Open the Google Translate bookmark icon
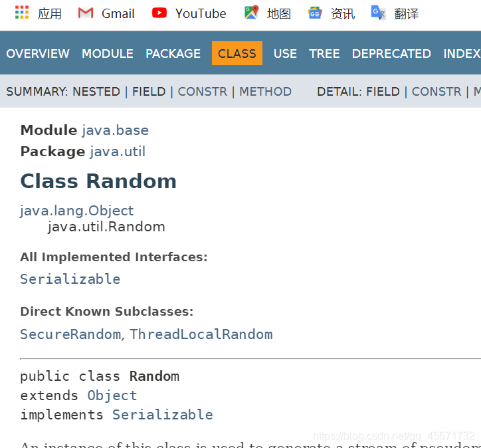The width and height of the screenshot is (481, 448). pos(378,13)
